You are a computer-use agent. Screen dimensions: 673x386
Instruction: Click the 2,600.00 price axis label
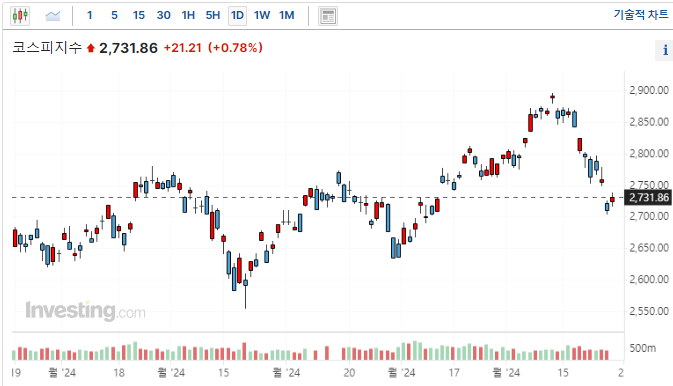click(x=649, y=280)
